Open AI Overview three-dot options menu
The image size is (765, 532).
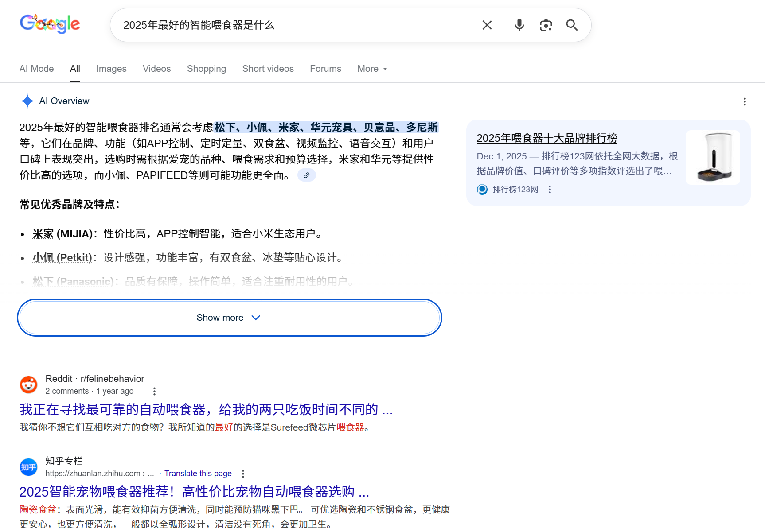tap(745, 102)
